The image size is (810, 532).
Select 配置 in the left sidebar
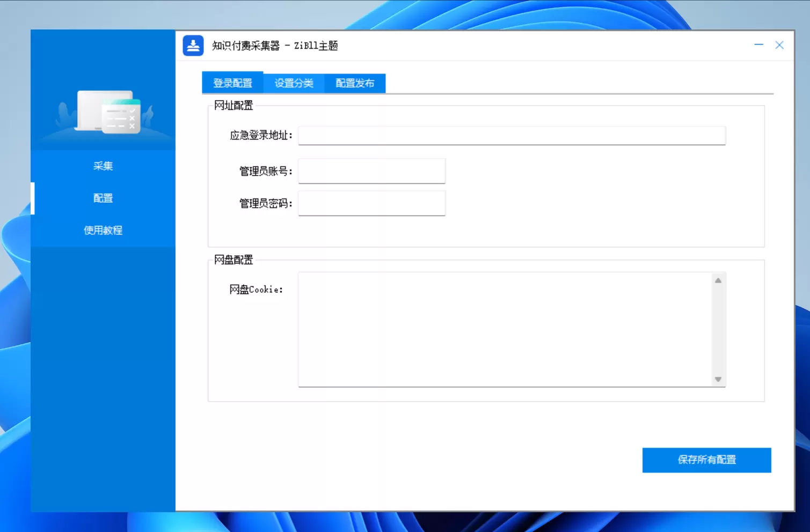103,198
